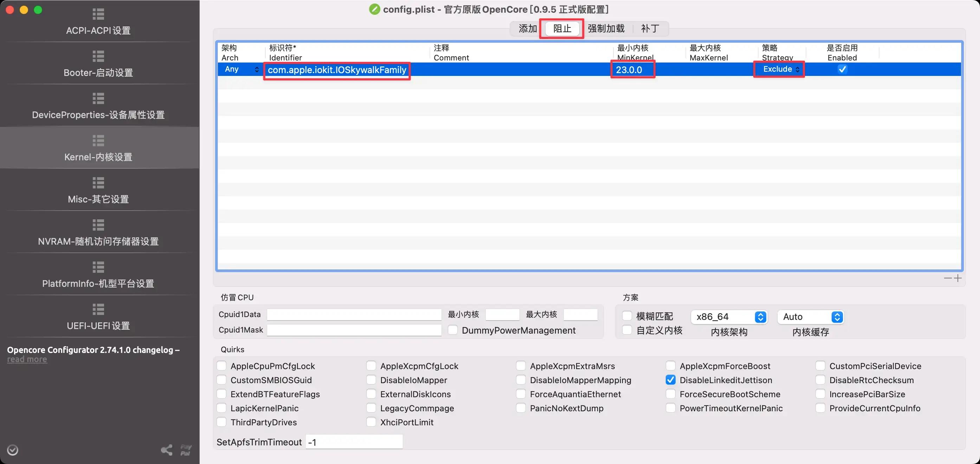Screen dimensions: 980x464
Task: Enable the ExternalDiskIcons quirk
Action: point(371,394)
